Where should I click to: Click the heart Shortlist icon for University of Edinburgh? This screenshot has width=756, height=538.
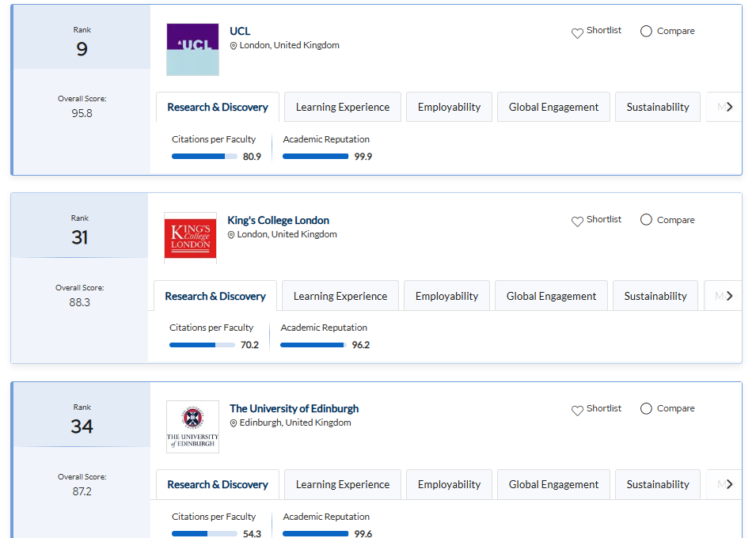tap(577, 411)
